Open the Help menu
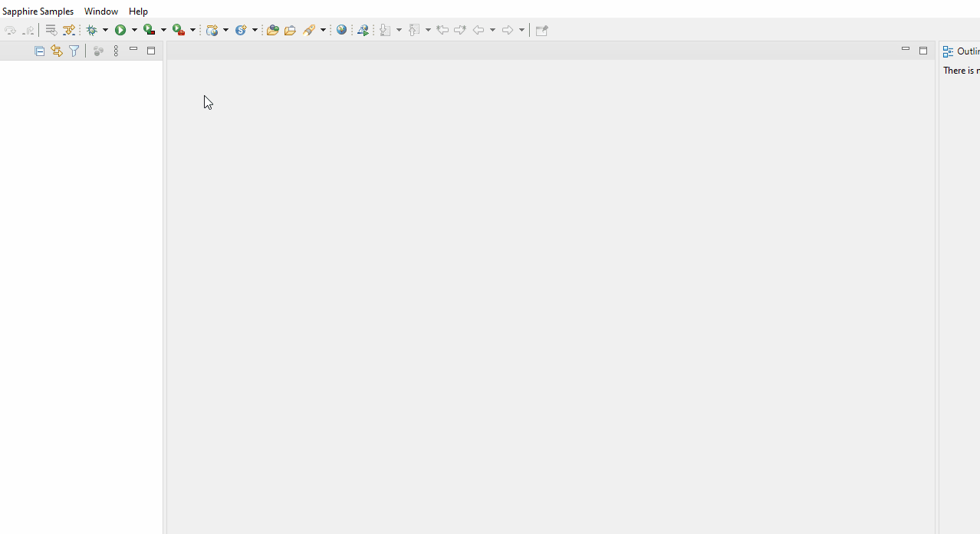This screenshot has height=534, width=980. point(138,11)
